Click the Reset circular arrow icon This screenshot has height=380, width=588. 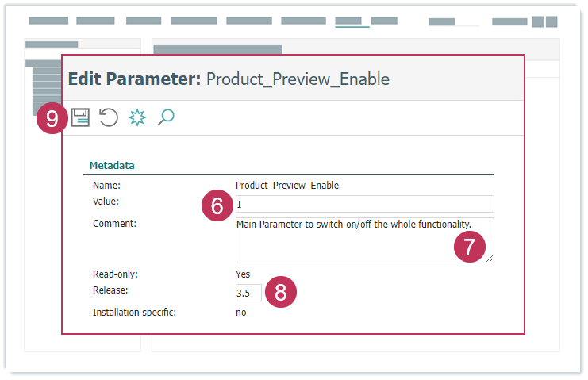pos(109,118)
